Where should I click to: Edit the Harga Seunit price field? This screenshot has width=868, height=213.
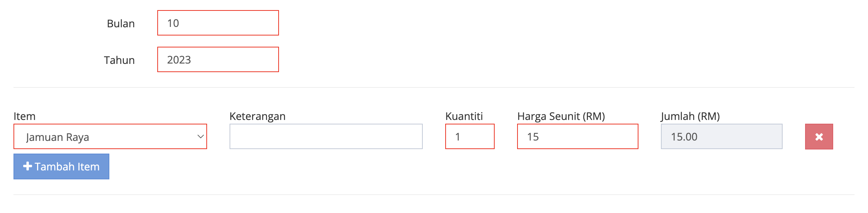coord(577,137)
